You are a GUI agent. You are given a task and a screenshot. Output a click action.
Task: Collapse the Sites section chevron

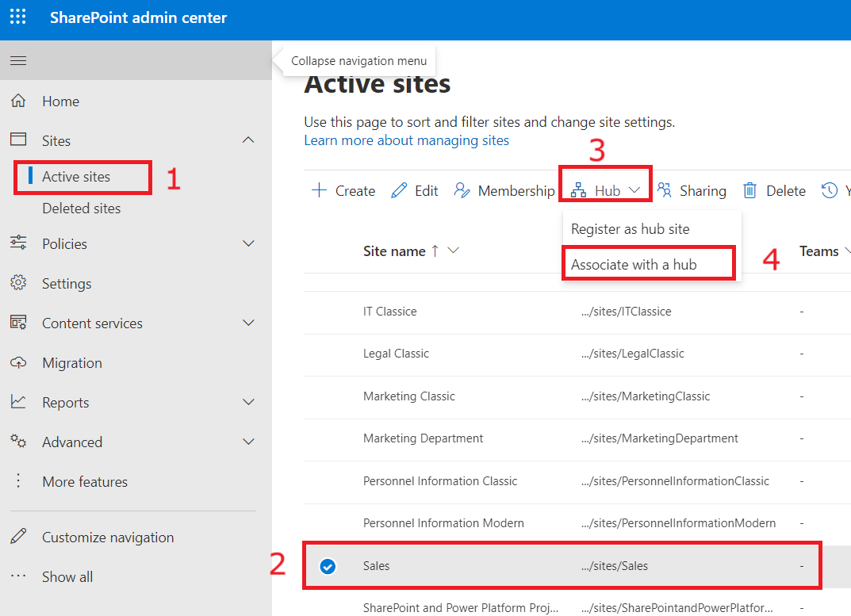tap(248, 141)
